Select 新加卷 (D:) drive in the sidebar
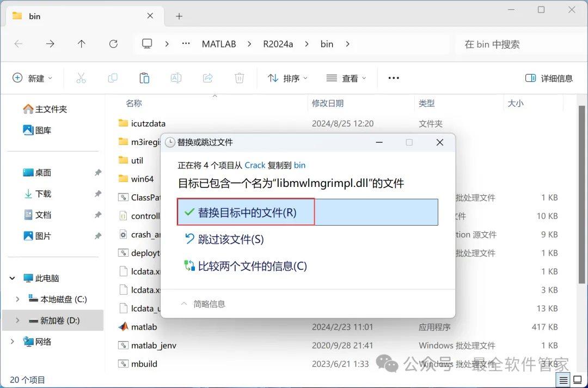 [54, 320]
